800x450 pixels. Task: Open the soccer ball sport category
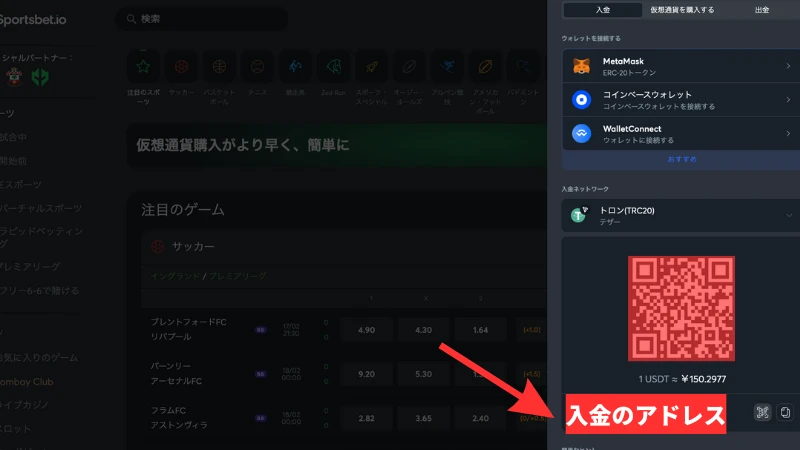pyautogui.click(x=181, y=66)
